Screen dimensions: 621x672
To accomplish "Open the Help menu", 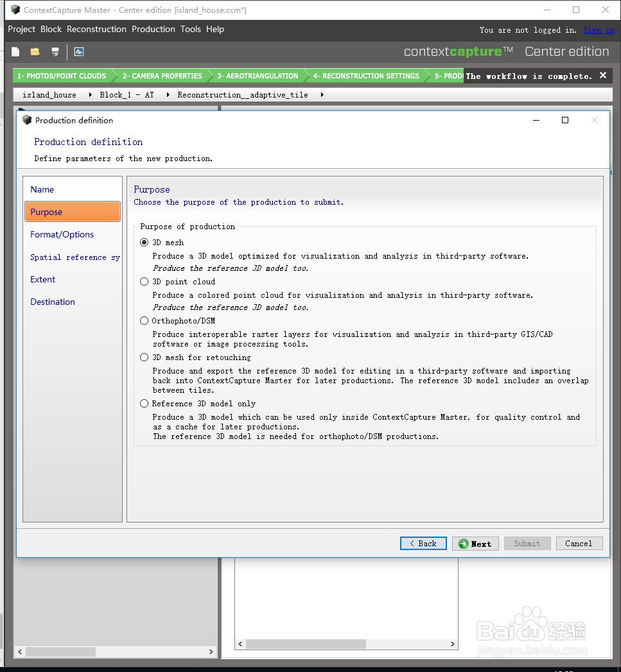I will click(215, 29).
